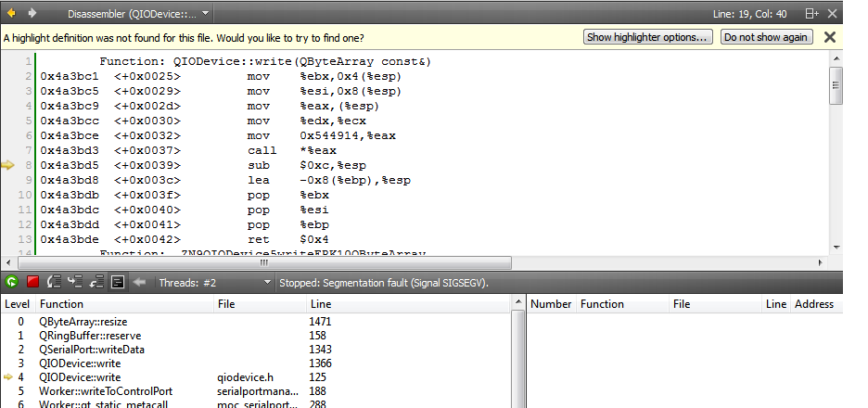This screenshot has width=868, height=408.
Task: Click the Address column header in breakpoints
Action: point(814,304)
